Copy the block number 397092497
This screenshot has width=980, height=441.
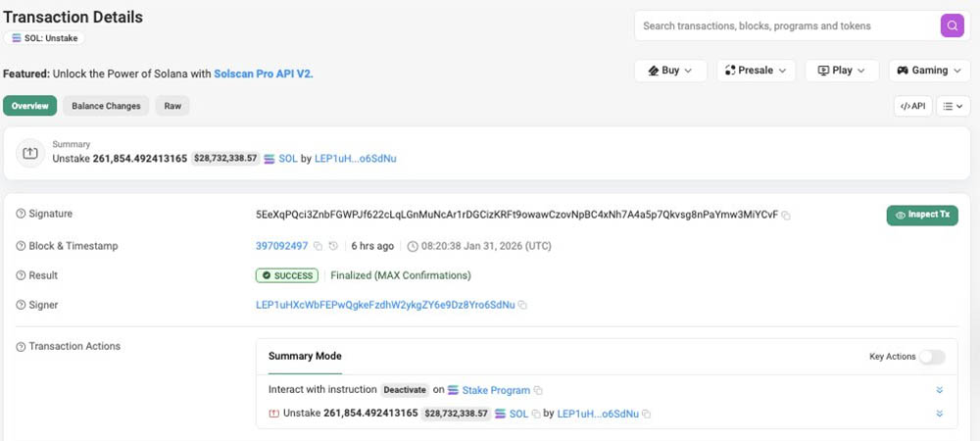pos(318,246)
